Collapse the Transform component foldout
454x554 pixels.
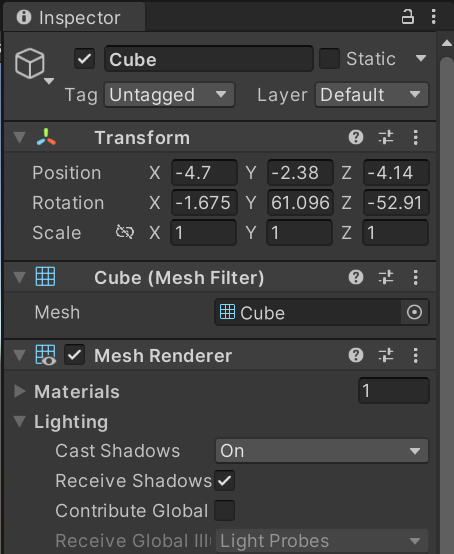click(x=20, y=137)
